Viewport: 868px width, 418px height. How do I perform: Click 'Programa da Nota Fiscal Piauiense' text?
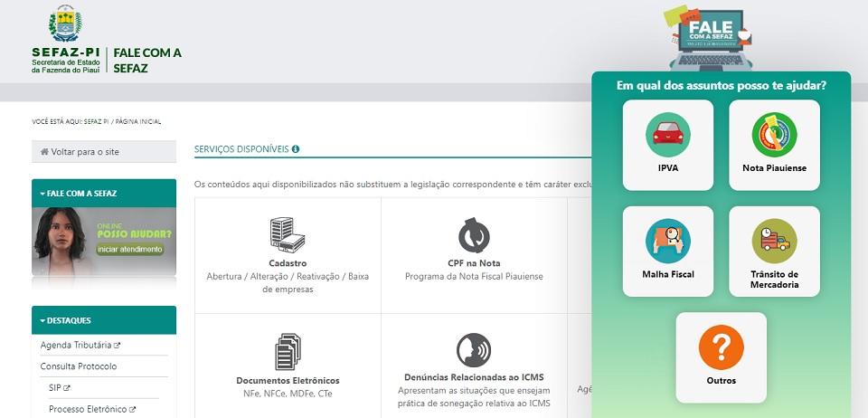tap(474, 276)
